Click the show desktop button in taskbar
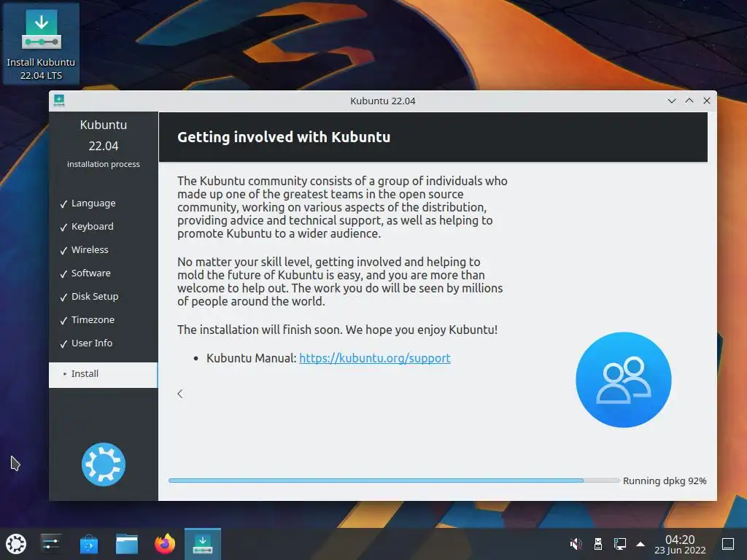 click(x=728, y=544)
